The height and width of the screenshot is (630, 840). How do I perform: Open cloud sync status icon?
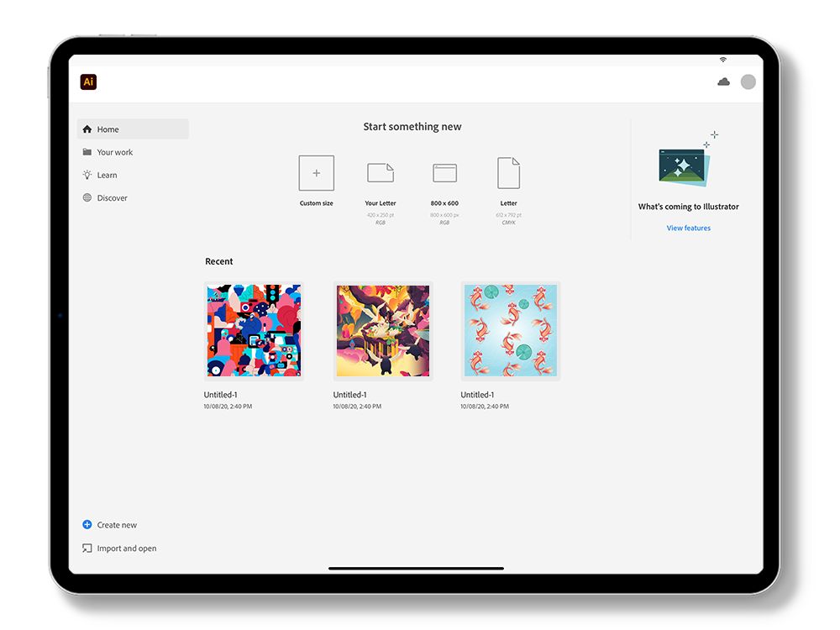tap(723, 82)
